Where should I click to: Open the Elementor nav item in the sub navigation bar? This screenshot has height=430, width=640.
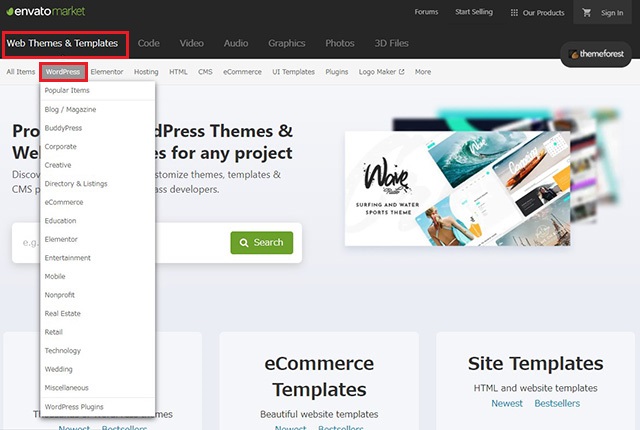tap(107, 72)
